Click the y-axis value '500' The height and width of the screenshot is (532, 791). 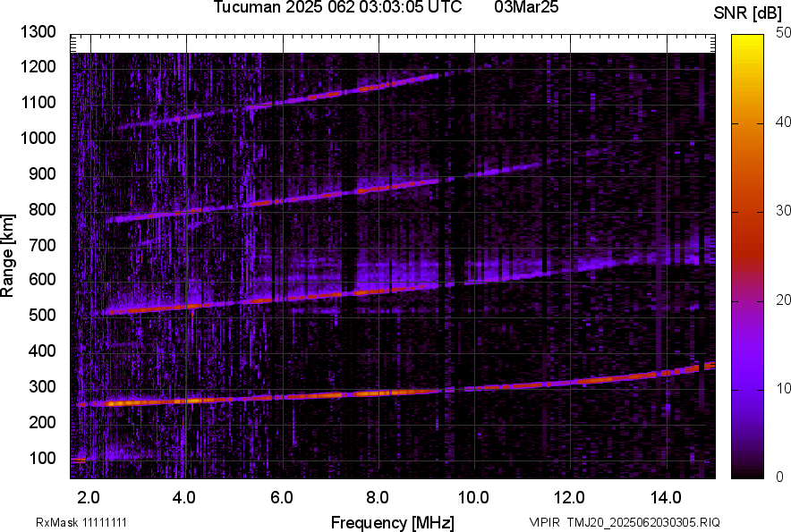[42, 315]
